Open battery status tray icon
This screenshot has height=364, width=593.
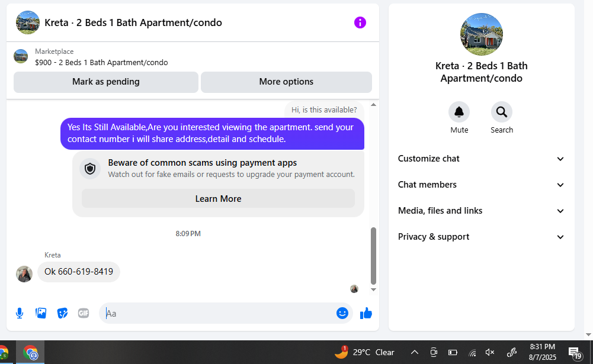coord(453,352)
